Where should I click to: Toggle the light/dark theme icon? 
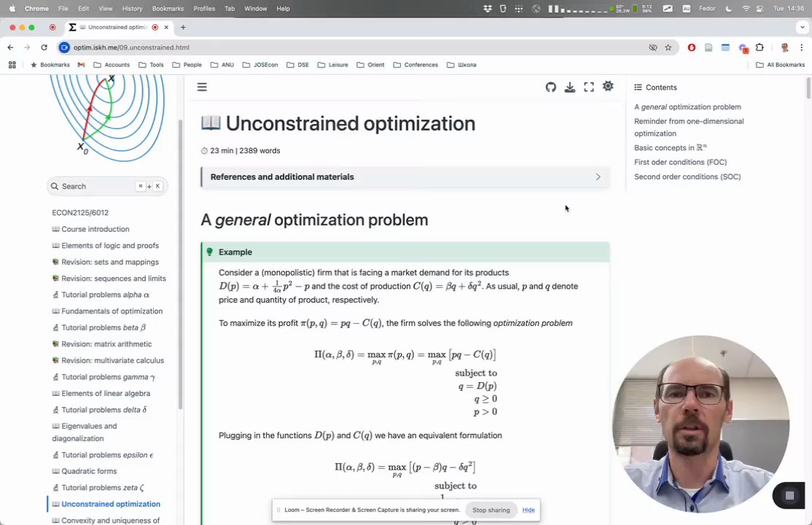coord(608,86)
